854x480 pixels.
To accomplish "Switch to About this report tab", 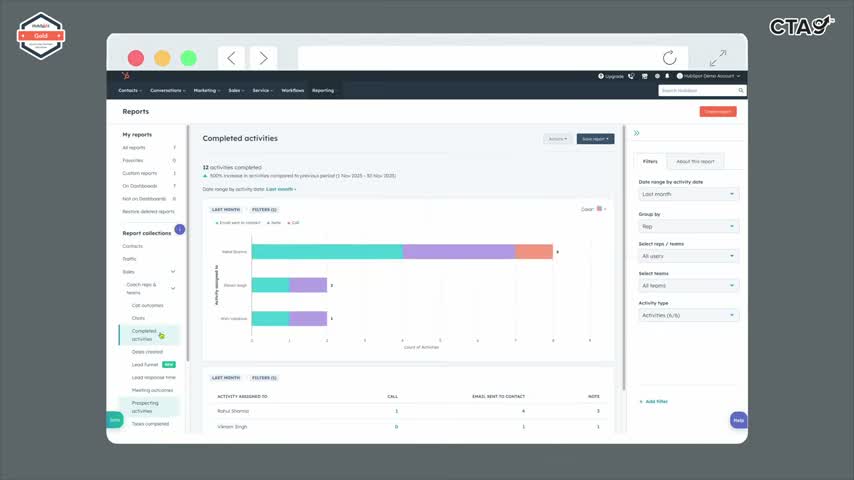I will pyautogui.click(x=695, y=161).
